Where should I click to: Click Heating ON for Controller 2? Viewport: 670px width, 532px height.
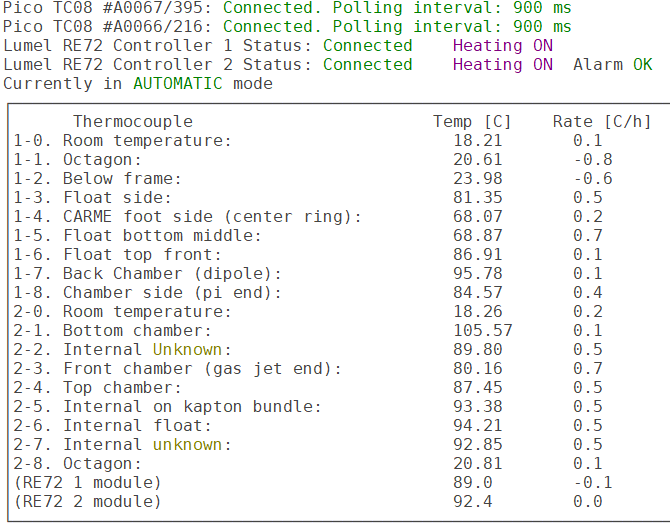click(x=502, y=64)
